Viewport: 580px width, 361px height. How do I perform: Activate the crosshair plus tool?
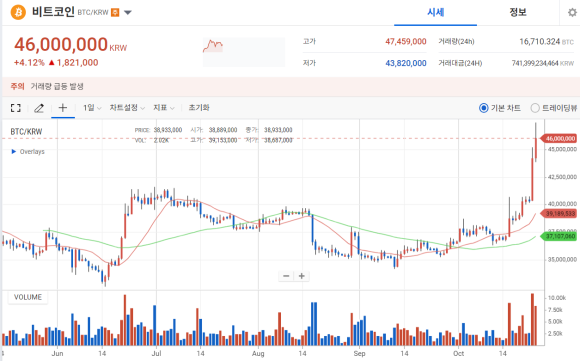point(63,108)
